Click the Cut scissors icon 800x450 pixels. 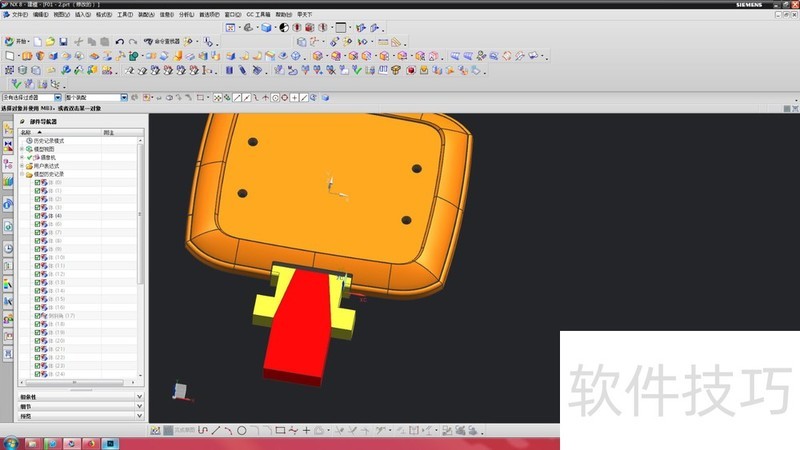point(79,41)
